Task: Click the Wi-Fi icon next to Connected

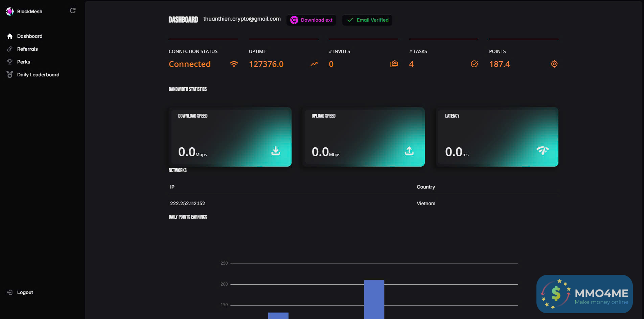Action: click(234, 64)
